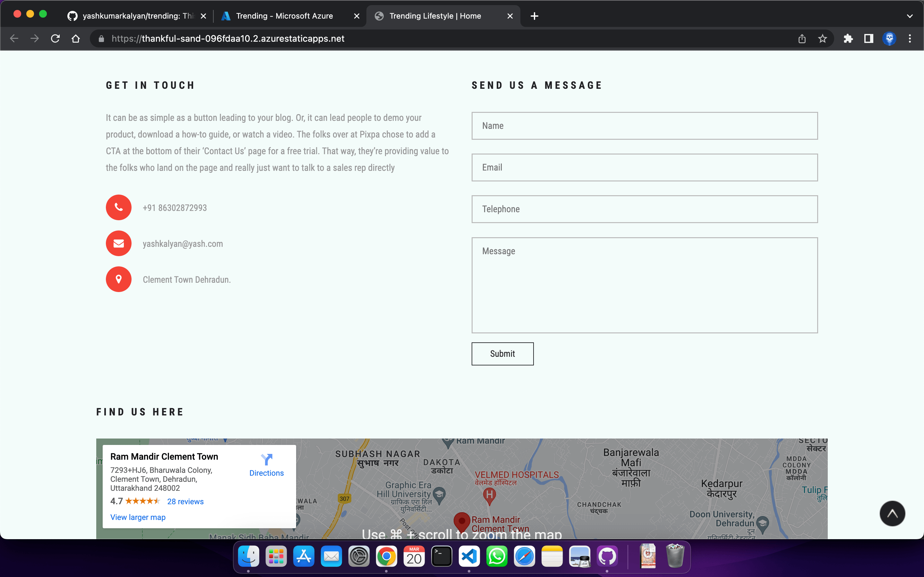The height and width of the screenshot is (577, 924).
Task: Open View larger map link
Action: click(x=138, y=517)
